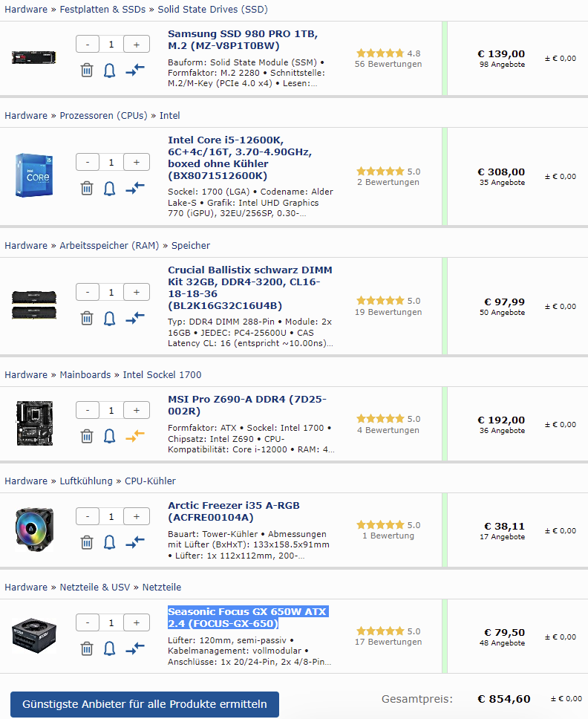Decrease quantity of Arctic Freezer i35

point(88,517)
